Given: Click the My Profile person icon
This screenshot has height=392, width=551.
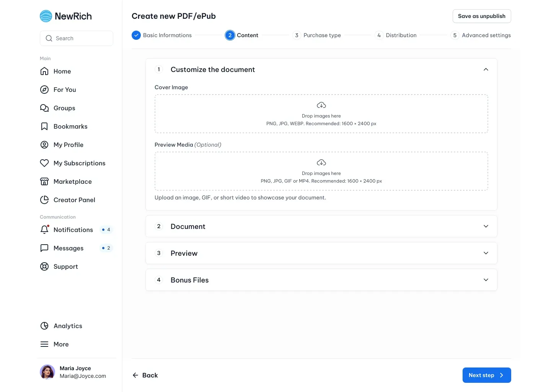Looking at the screenshot, I should (x=44, y=145).
